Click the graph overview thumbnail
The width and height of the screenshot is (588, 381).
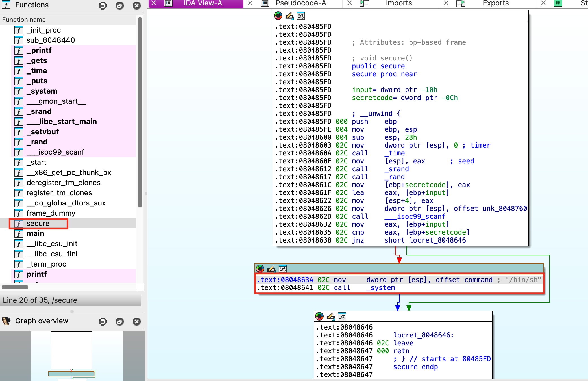pyautogui.click(x=77, y=356)
